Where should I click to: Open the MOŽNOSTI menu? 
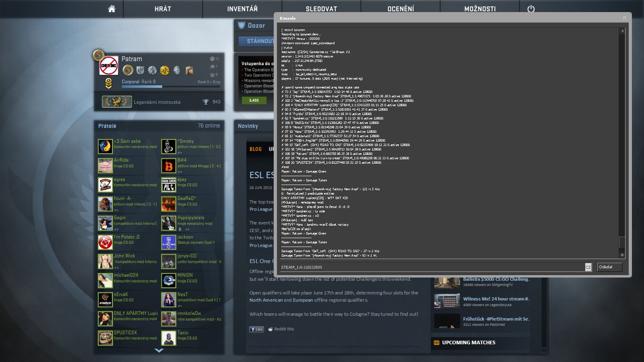(x=480, y=9)
